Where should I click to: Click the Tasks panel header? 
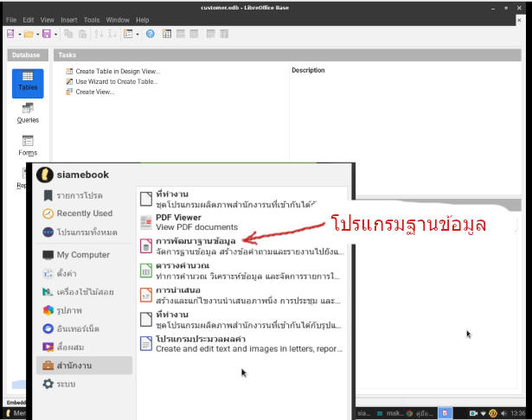(287, 55)
